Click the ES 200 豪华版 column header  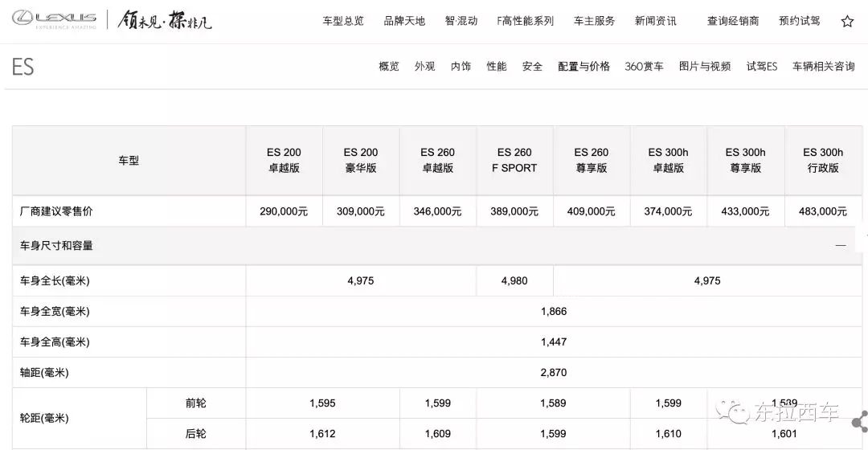(361, 160)
